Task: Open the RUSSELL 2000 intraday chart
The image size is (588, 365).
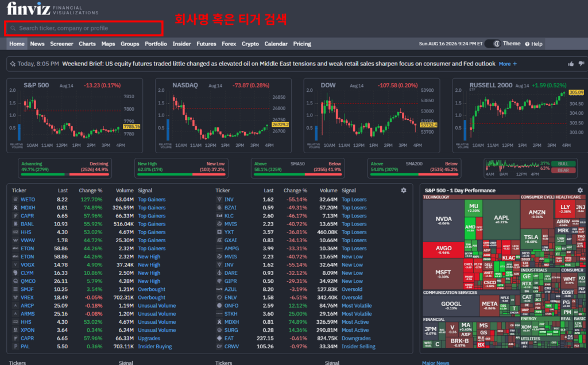Action: 520,115
